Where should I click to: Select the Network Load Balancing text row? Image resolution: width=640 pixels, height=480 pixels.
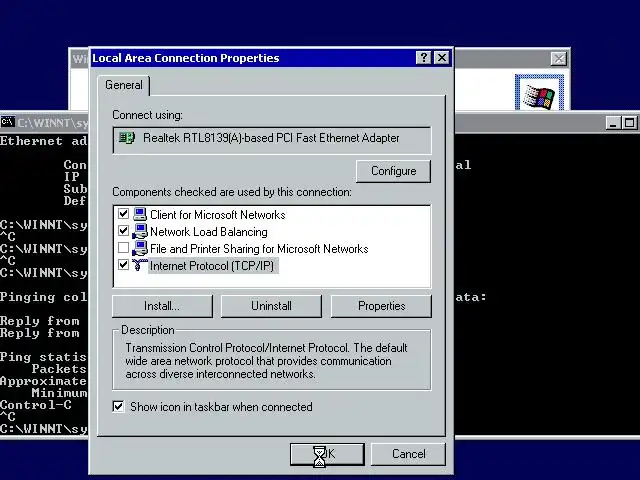point(209,232)
